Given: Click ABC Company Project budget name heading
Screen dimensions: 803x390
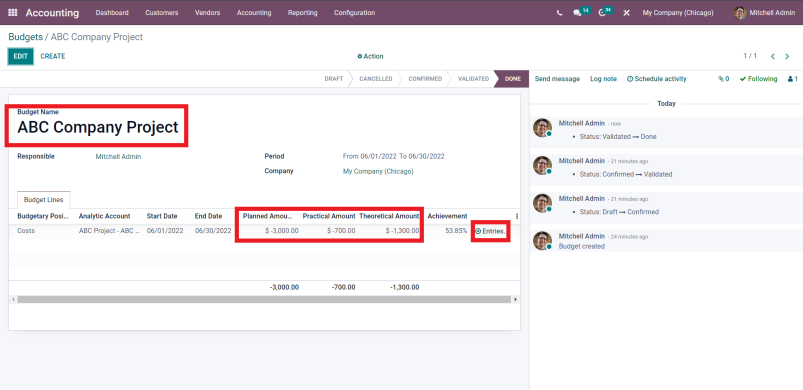Looking at the screenshot, I should coord(98,127).
